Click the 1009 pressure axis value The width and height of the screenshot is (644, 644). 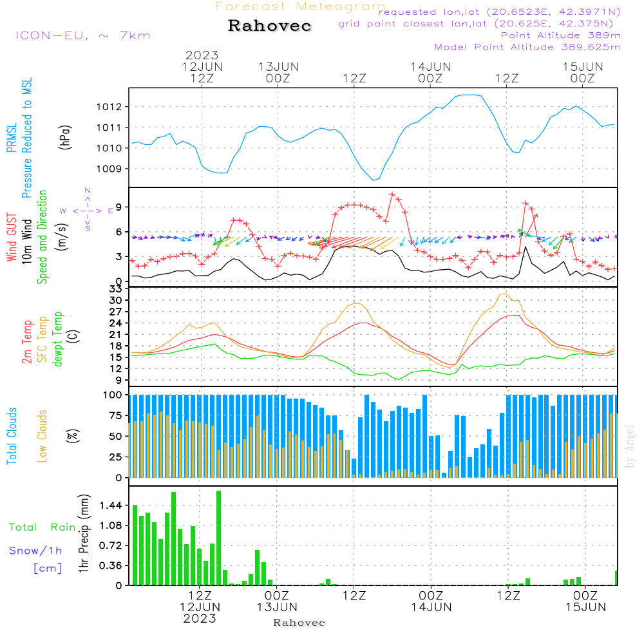click(x=109, y=169)
